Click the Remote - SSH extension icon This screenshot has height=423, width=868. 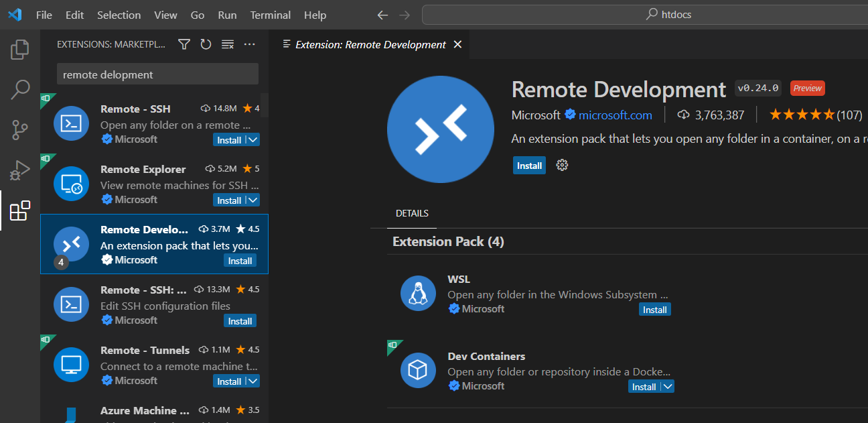(71, 123)
